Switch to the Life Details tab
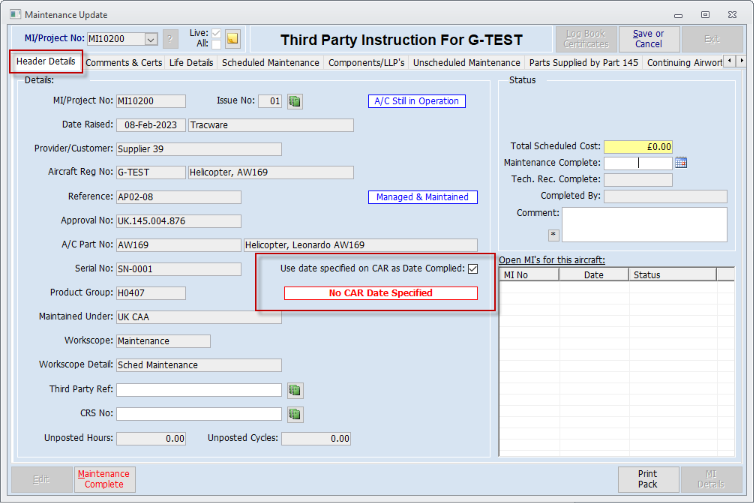This screenshot has width=754, height=503. click(191, 63)
